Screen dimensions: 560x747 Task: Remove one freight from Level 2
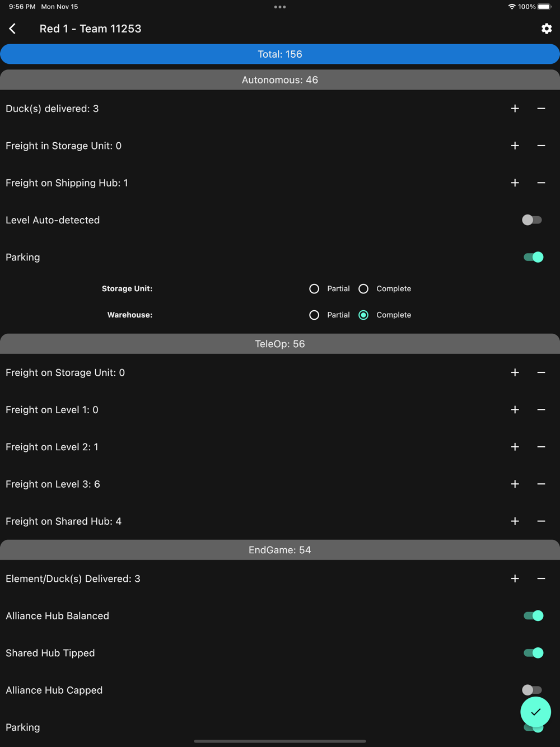[x=541, y=447]
